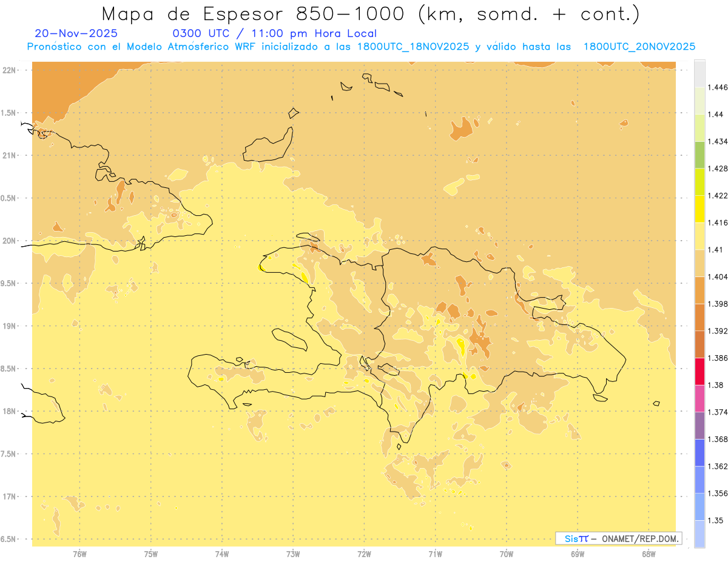Click the color bar value 1.44
The width and height of the screenshot is (728, 562).
(717, 114)
